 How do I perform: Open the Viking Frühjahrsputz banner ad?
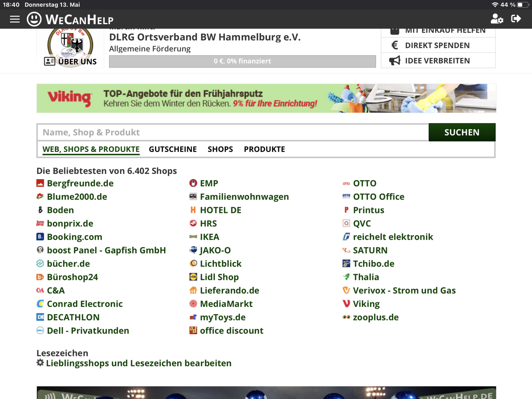click(x=266, y=98)
